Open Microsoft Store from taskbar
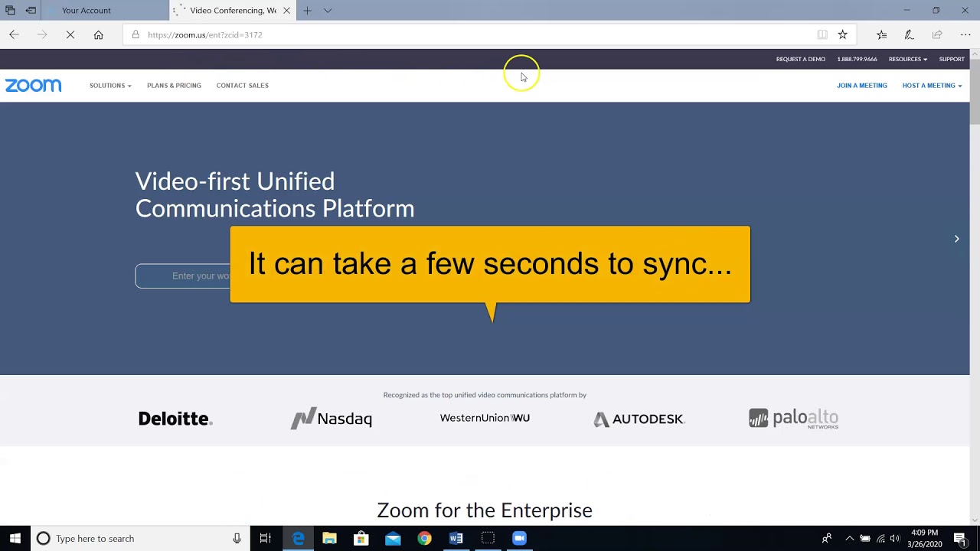 pos(361,539)
